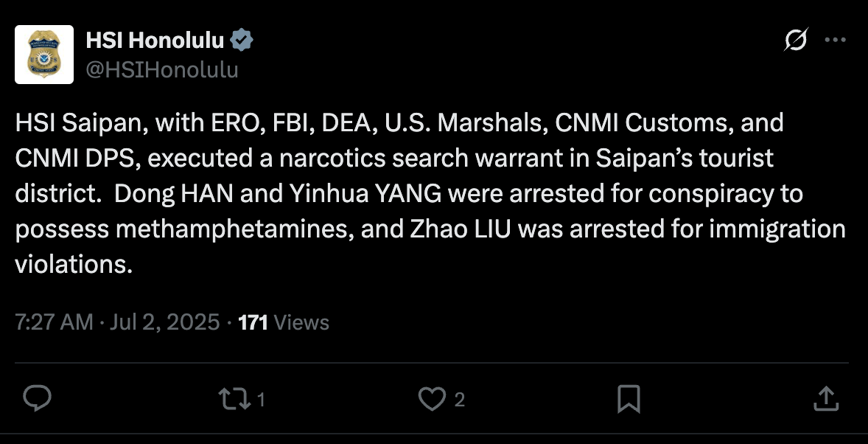This screenshot has width=868, height=444.
Task: Open the three-dot more options menu
Action: [x=836, y=40]
